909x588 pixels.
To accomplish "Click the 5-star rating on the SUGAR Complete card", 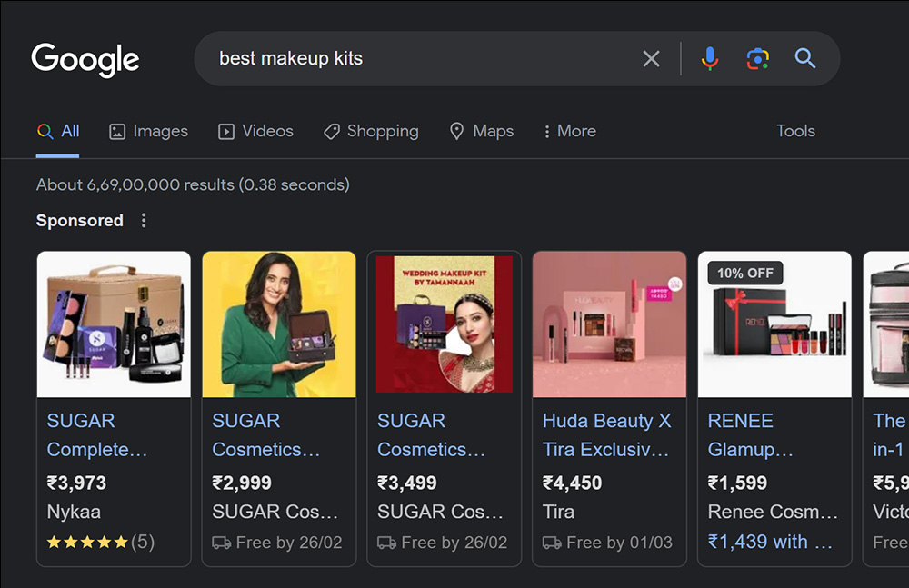I will (x=88, y=540).
